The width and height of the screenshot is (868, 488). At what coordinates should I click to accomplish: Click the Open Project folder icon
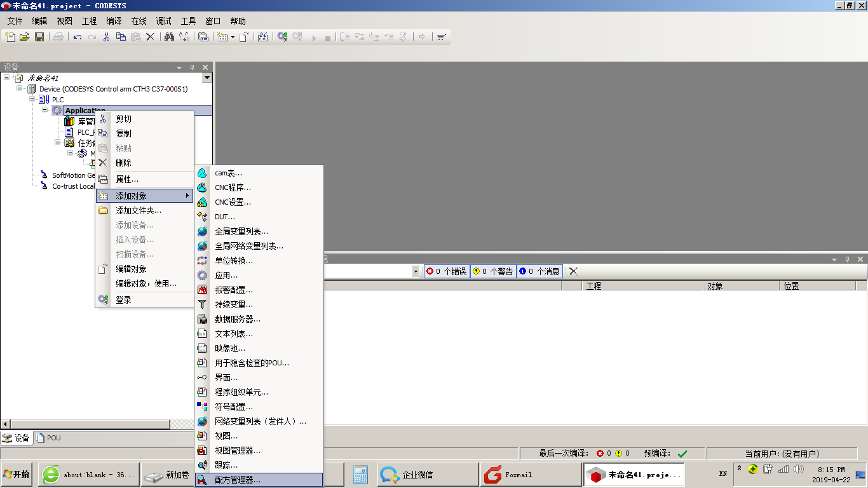[25, 37]
